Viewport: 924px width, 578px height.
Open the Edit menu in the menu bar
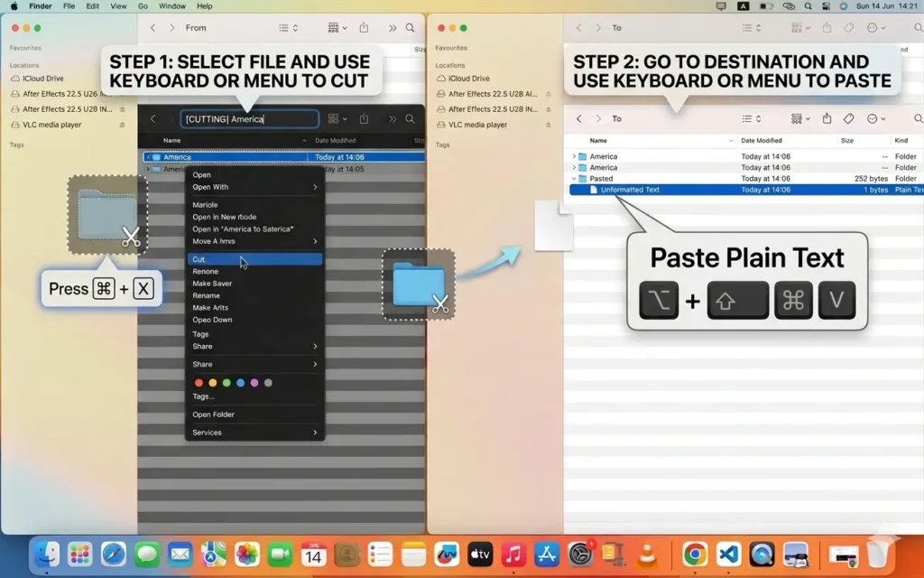[x=93, y=6]
